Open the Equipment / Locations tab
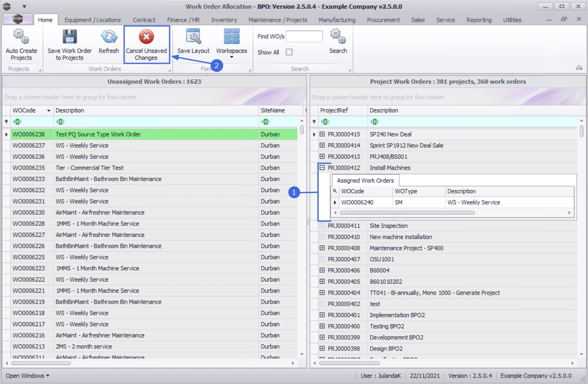 tap(93, 20)
